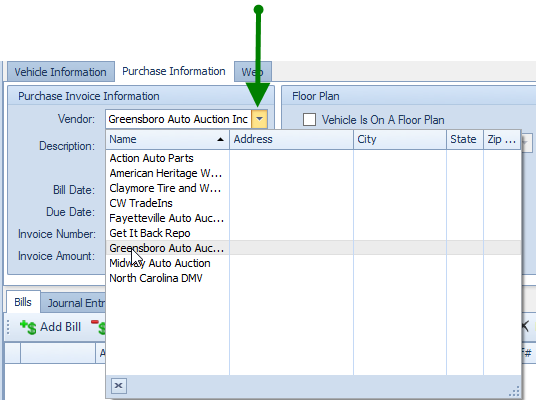Viewport: 536px width, 400px height.
Task: Select Get It Back Repo vendor
Action: (313, 233)
